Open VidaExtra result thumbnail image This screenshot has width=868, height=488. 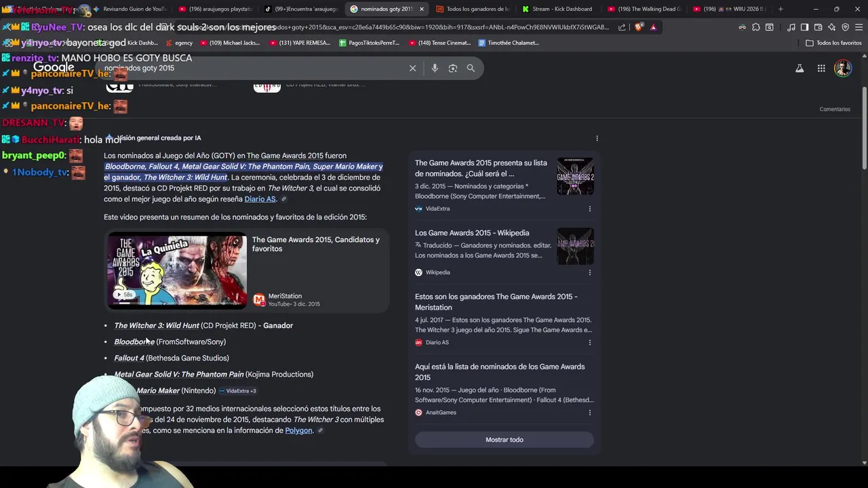click(575, 176)
